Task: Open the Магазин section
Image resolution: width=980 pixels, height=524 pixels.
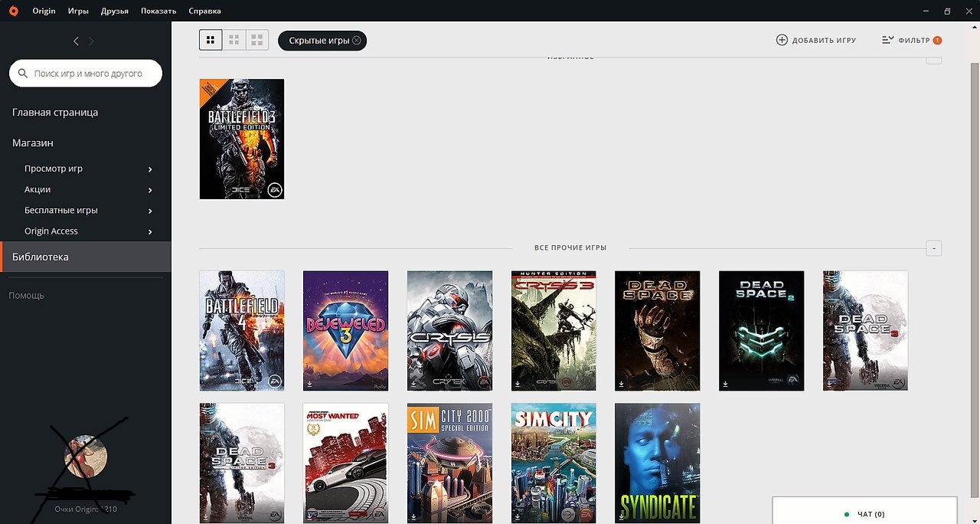Action: pos(33,143)
